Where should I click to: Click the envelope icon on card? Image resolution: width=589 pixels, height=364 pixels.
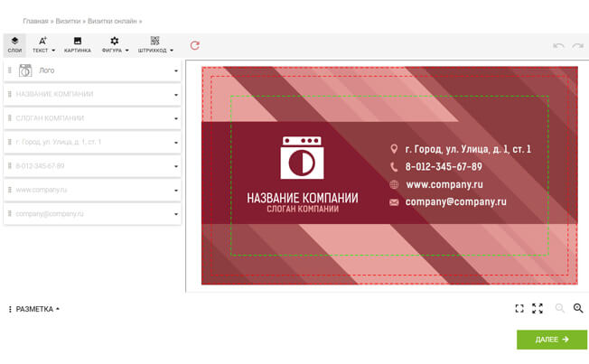point(394,202)
